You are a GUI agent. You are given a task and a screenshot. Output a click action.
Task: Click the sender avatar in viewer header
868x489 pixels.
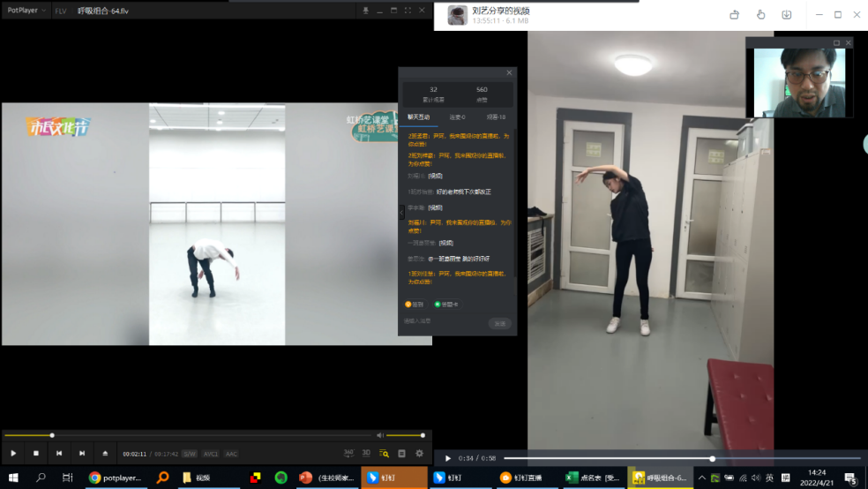coord(457,15)
